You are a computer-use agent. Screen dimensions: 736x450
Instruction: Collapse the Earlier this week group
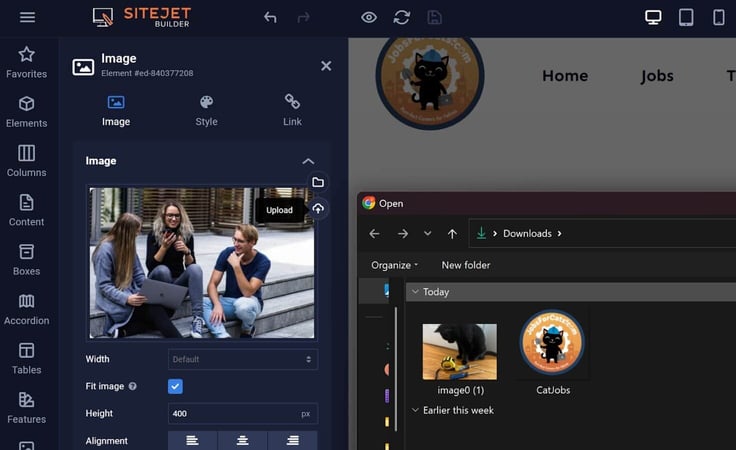click(x=415, y=410)
